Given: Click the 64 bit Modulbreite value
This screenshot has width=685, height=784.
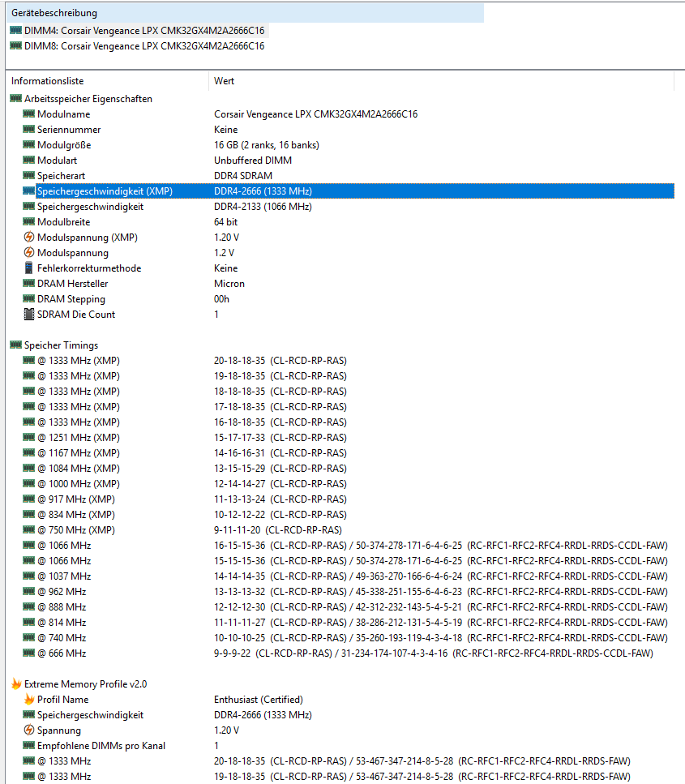Looking at the screenshot, I should click(225, 222).
